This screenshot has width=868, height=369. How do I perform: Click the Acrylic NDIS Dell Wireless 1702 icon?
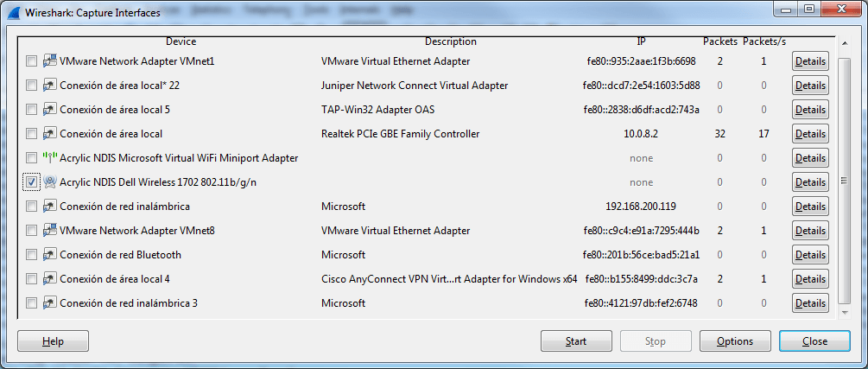pyautogui.click(x=50, y=181)
